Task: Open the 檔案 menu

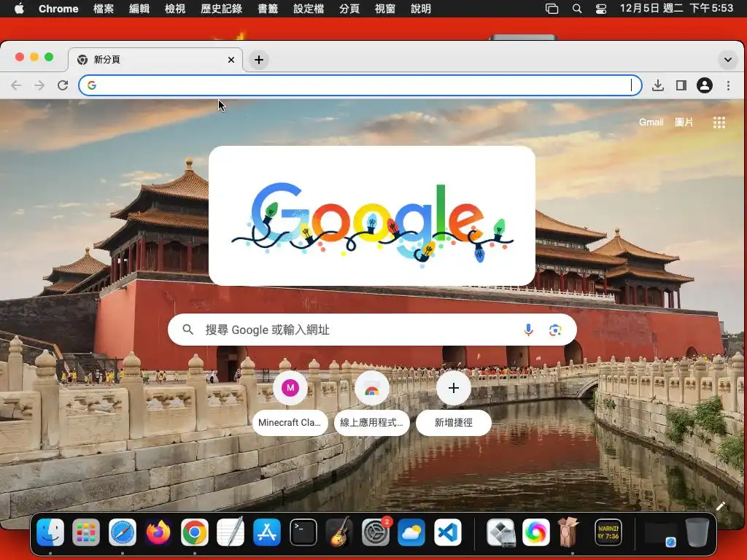Action: pyautogui.click(x=104, y=9)
